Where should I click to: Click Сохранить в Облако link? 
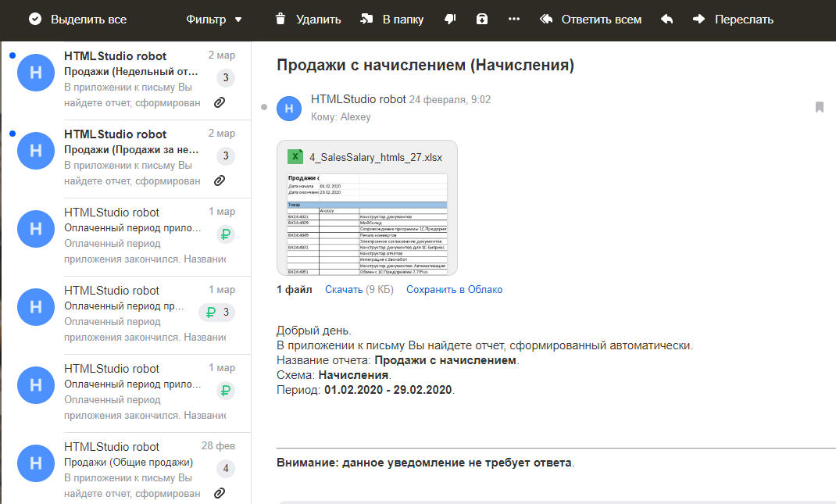pos(454,289)
